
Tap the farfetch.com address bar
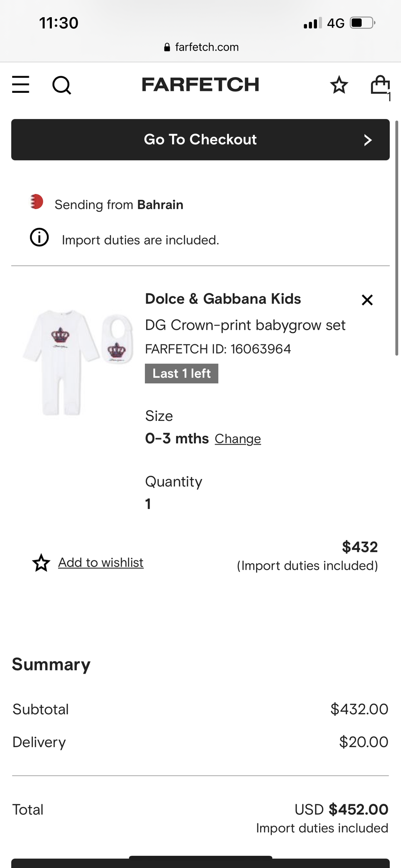201,47
